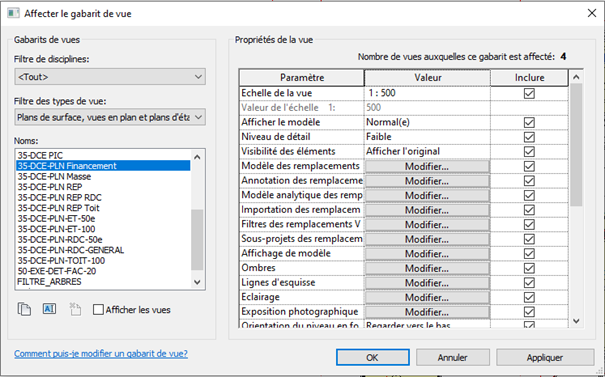Select template 35-DCE-PLN Financement
The image size is (605, 377).
pos(103,166)
